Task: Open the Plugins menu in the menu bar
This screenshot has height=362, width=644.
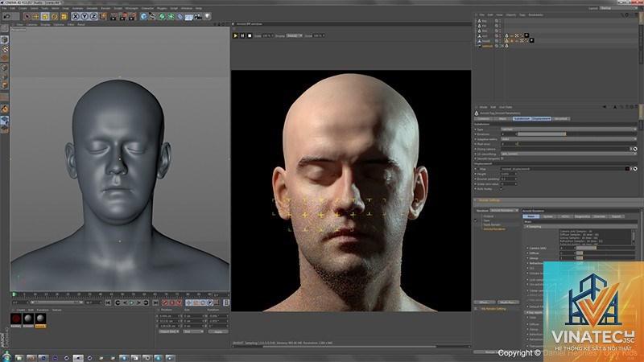Action: coord(163,8)
